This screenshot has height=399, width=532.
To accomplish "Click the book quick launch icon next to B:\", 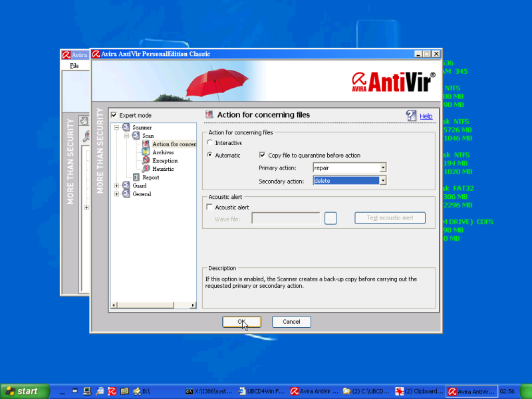I will [x=124, y=391].
